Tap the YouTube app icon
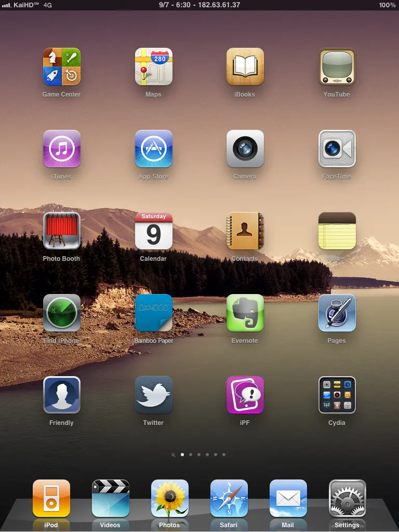399x532 pixels. [337, 67]
